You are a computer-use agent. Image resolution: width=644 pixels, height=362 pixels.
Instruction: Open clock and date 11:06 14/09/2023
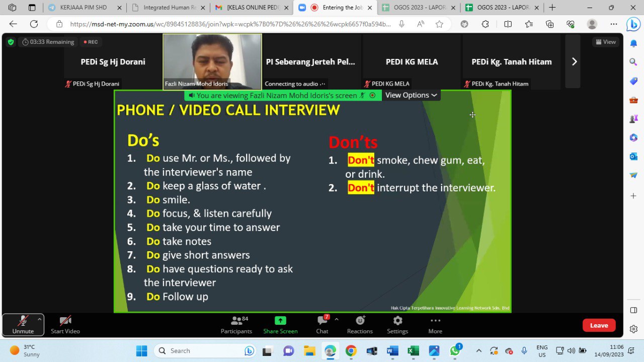tap(609, 351)
